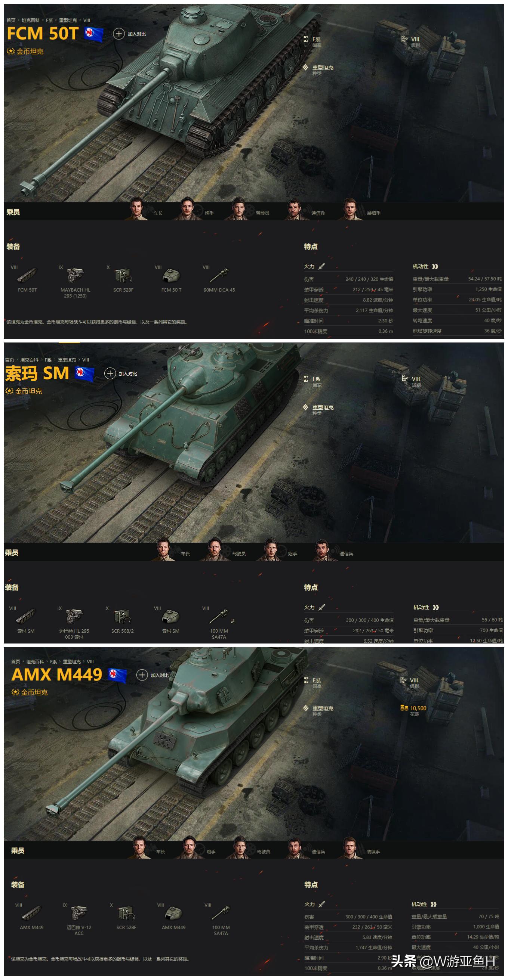
Task: Go to 首页 in FCM 50T breadcrumb
Action: 11,20
